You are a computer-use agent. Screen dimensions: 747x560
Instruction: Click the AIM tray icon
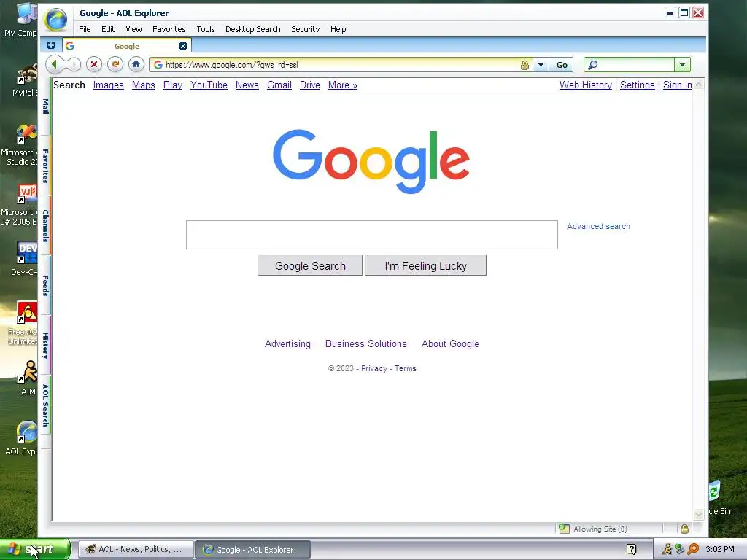[667, 549]
